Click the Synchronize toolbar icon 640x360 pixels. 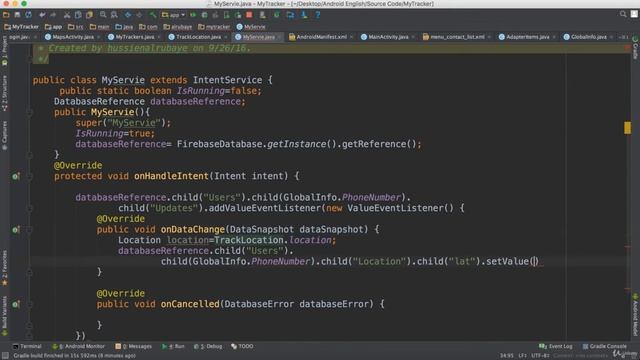tap(28, 15)
